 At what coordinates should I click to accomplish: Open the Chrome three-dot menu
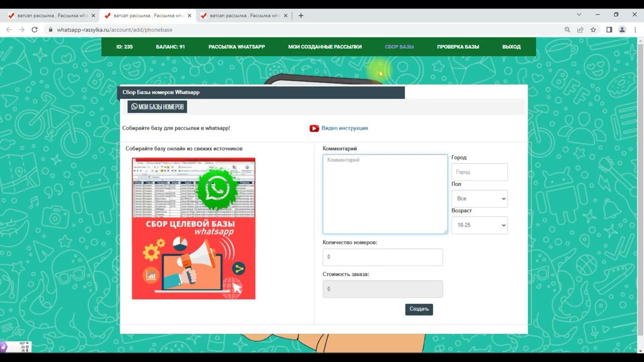pyautogui.click(x=635, y=30)
